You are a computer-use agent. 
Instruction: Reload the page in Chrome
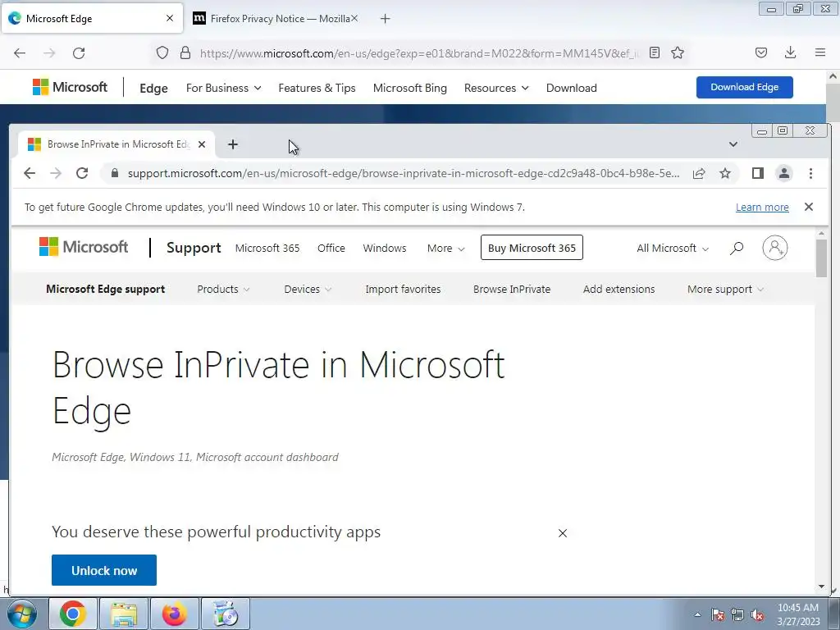tap(82, 173)
